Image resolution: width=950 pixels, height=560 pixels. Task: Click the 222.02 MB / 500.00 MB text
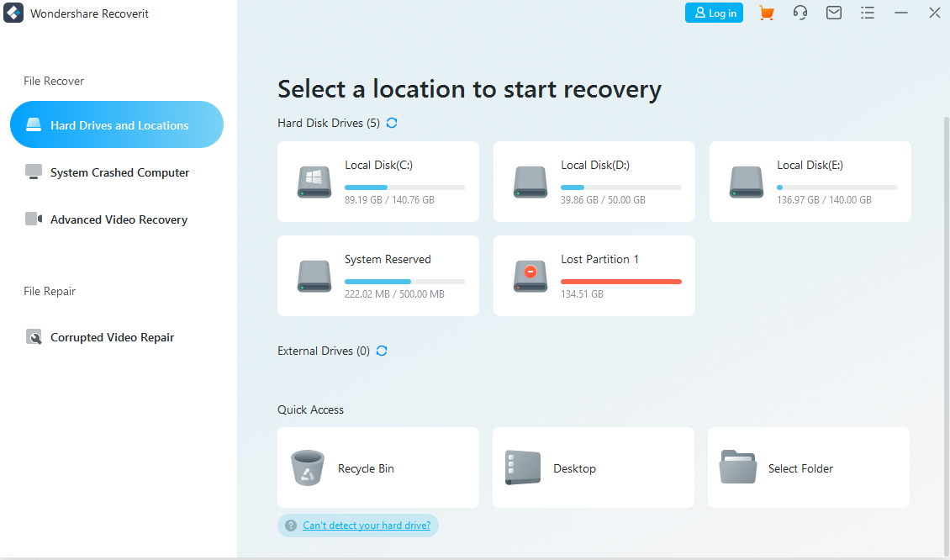pyautogui.click(x=394, y=294)
